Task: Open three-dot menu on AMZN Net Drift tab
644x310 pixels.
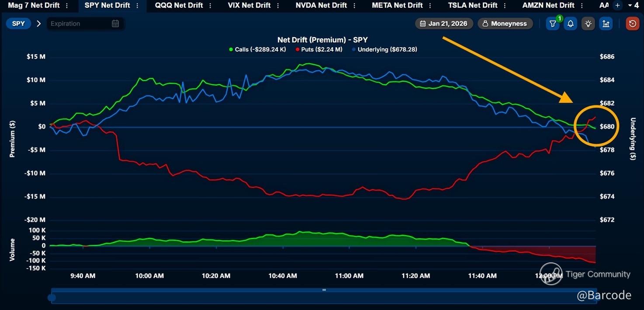Action: tap(582, 6)
